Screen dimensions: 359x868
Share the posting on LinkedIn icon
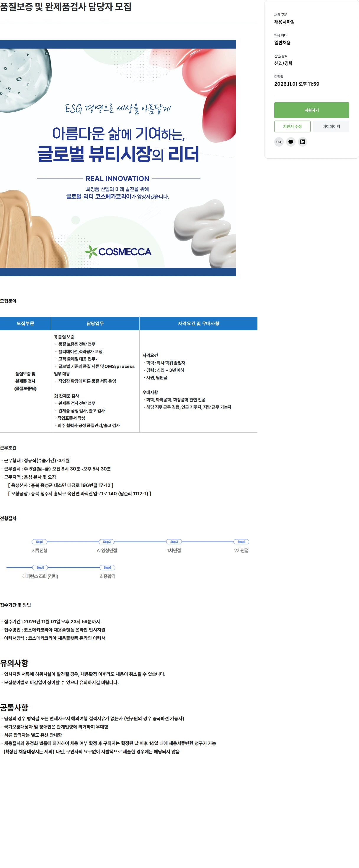coord(303,142)
